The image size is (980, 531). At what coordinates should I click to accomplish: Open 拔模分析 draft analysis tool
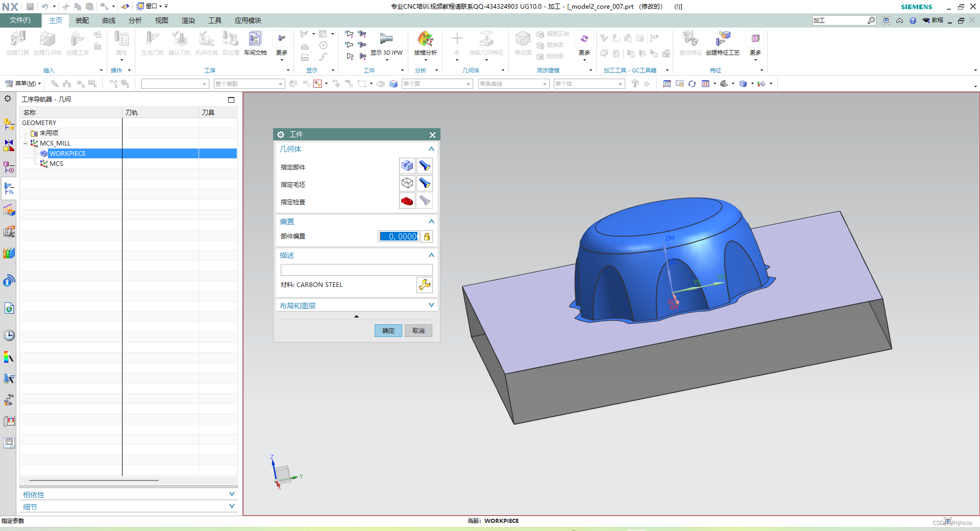(x=425, y=43)
